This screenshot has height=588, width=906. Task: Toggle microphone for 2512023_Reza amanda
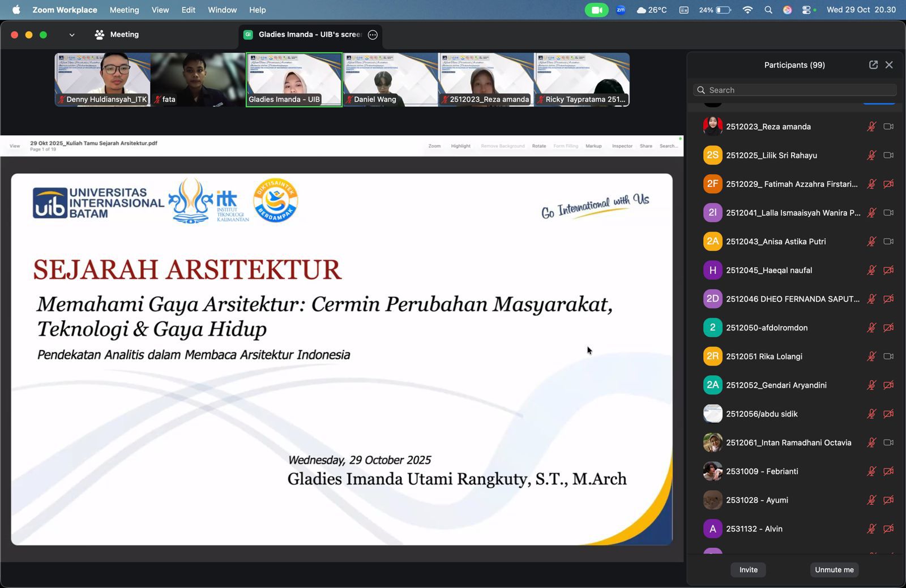coord(871,127)
